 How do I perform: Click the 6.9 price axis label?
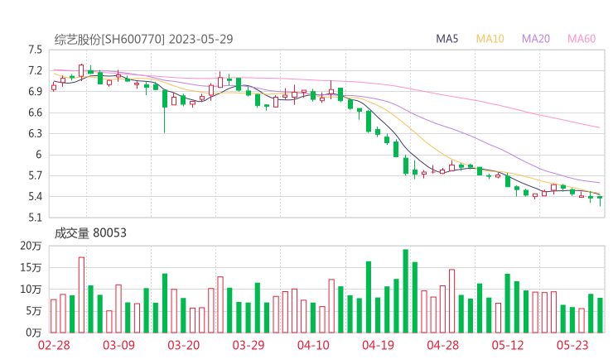(35, 92)
